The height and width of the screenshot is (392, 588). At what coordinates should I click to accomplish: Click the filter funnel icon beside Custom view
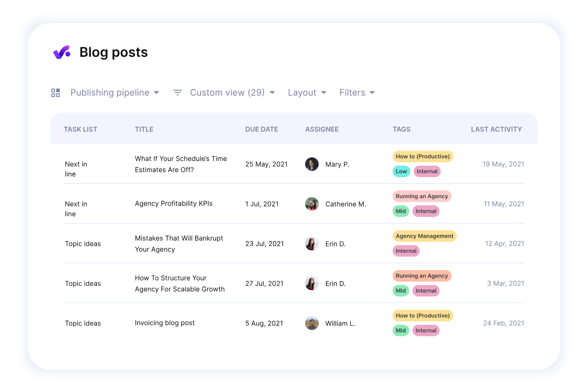[178, 92]
